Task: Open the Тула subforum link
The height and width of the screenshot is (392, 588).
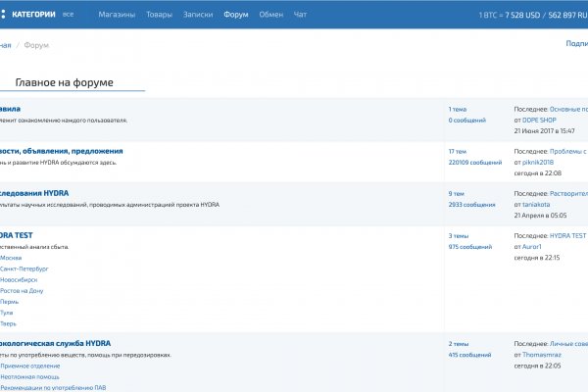Action: [8, 313]
